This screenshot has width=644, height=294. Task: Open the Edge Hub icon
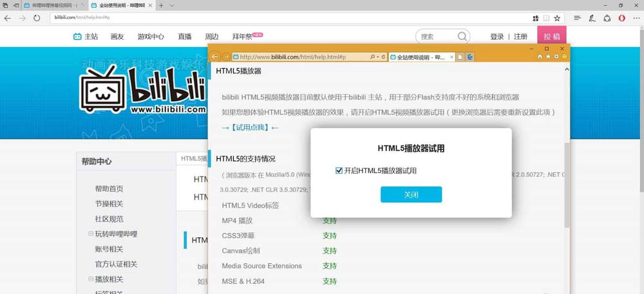click(x=578, y=18)
